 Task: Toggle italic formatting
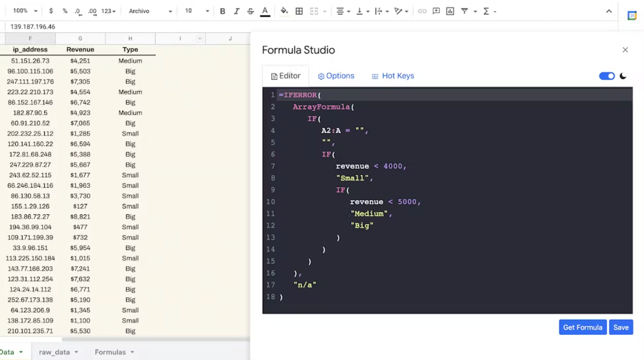point(237,11)
